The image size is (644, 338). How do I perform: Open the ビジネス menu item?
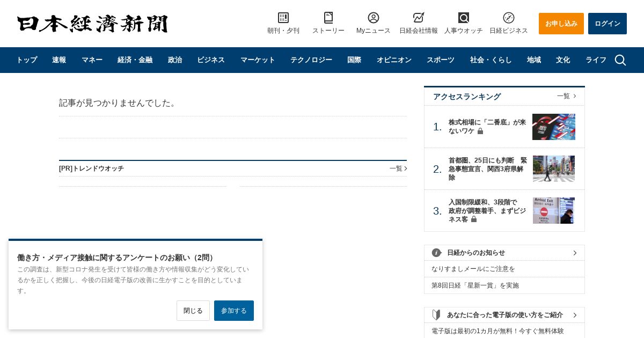click(211, 60)
